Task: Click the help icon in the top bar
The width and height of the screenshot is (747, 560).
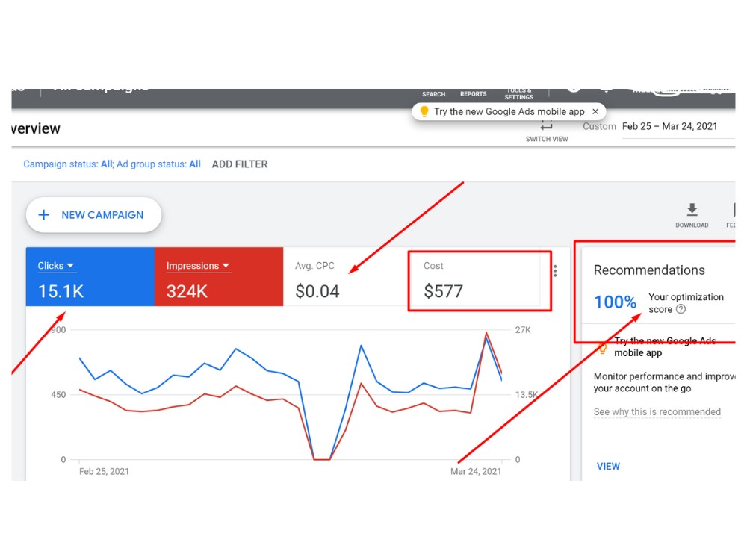Action: (x=574, y=87)
